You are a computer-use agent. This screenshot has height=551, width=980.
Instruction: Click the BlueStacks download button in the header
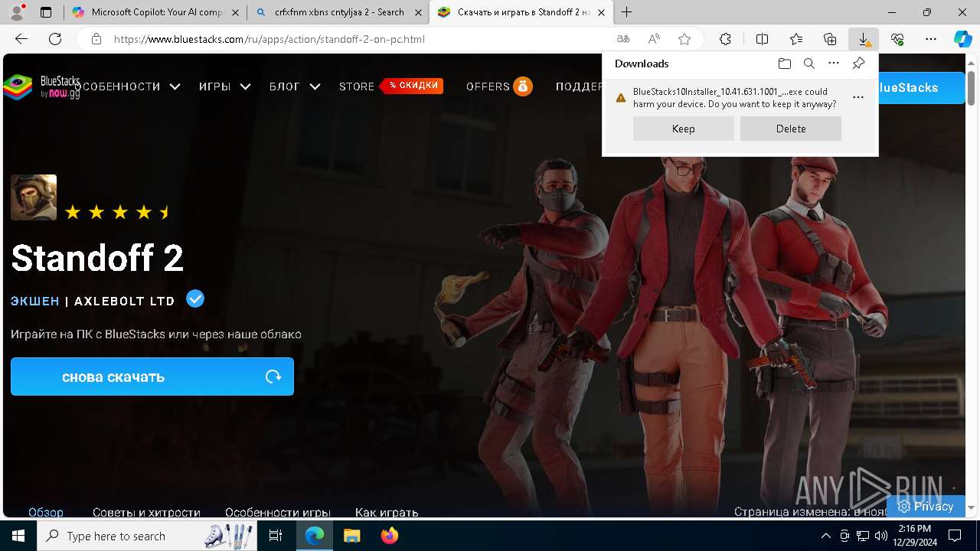[x=922, y=88]
